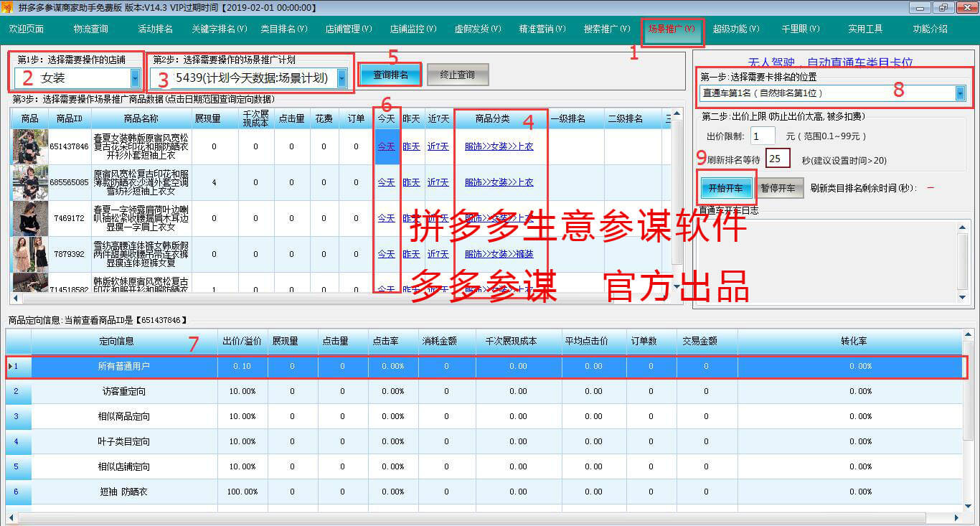The image size is (980, 526).
Task: Click 今天 link for product 685565085
Action: point(387,182)
